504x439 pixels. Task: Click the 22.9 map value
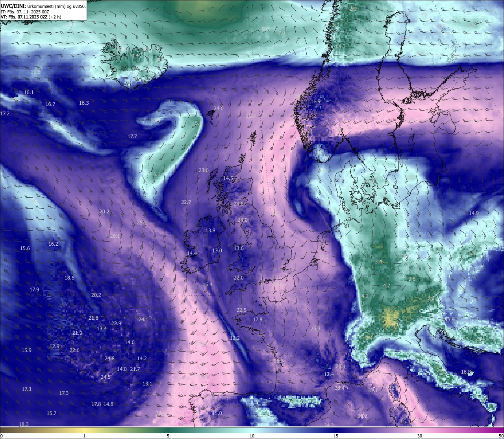[x=116, y=324]
